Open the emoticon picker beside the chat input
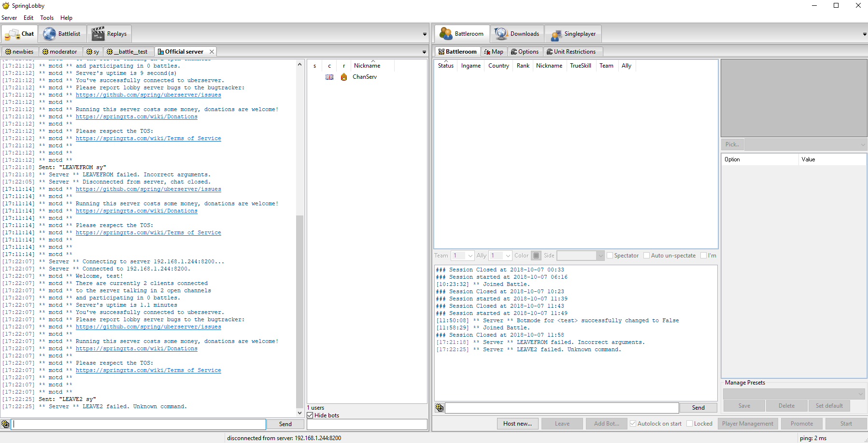Image resolution: width=868 pixels, height=443 pixels. (5, 424)
